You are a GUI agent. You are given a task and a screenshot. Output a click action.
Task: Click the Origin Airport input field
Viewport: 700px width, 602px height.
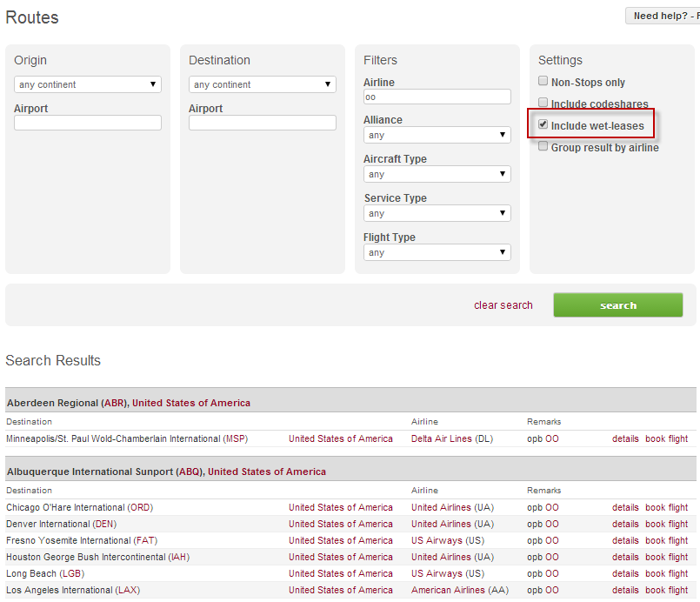[88, 123]
